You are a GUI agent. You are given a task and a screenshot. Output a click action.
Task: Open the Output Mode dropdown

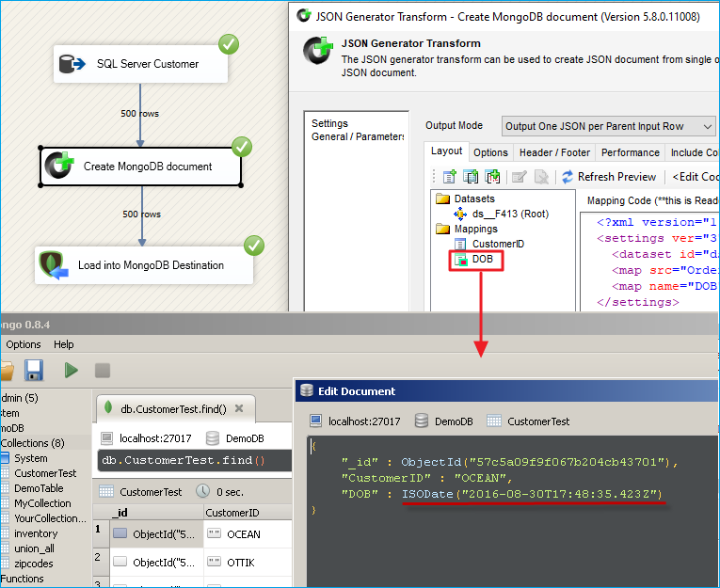click(x=608, y=126)
